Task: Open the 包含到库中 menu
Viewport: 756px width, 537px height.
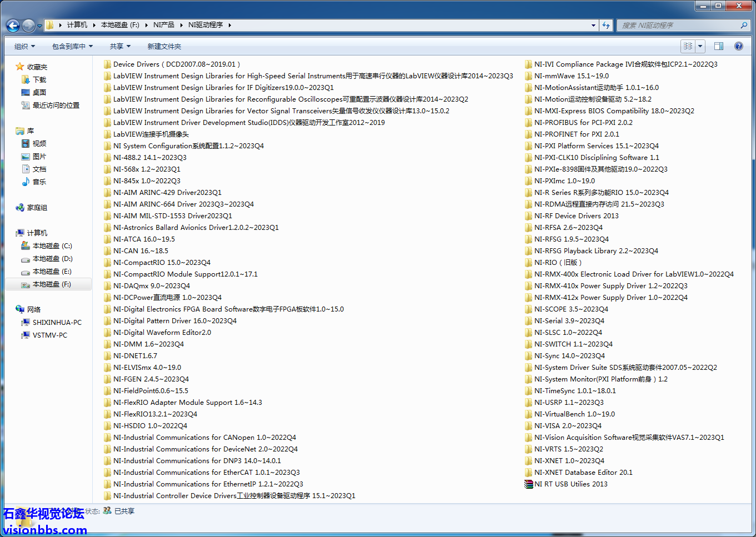Action: pyautogui.click(x=72, y=47)
